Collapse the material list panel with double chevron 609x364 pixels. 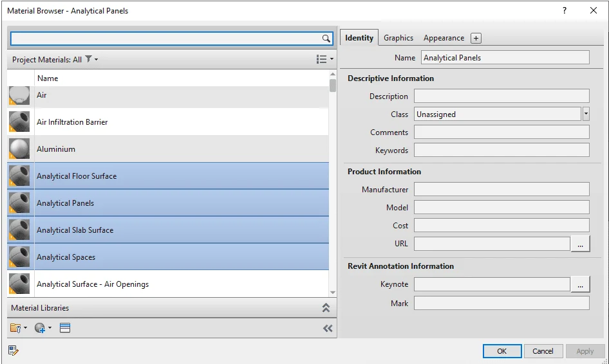point(328,328)
